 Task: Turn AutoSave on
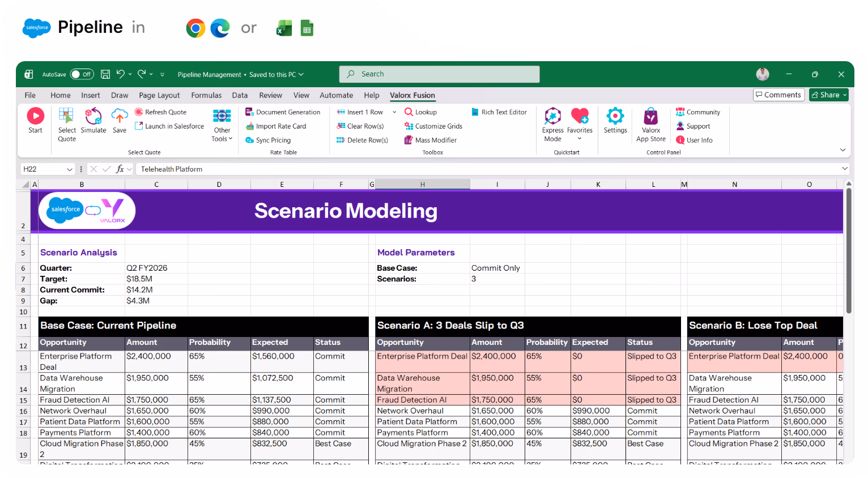(x=82, y=74)
